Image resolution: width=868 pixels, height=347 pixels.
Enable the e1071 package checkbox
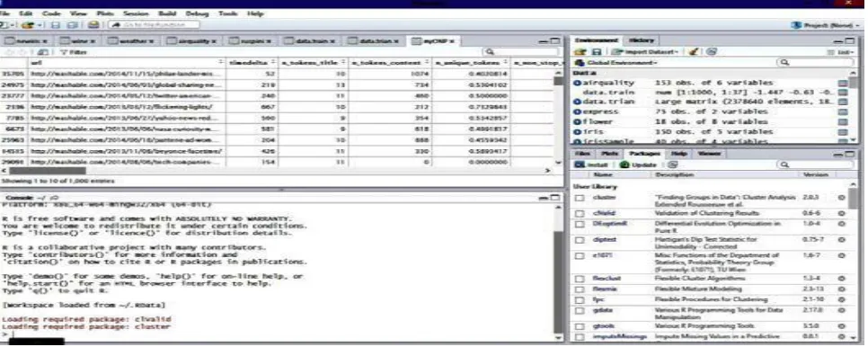click(x=580, y=256)
